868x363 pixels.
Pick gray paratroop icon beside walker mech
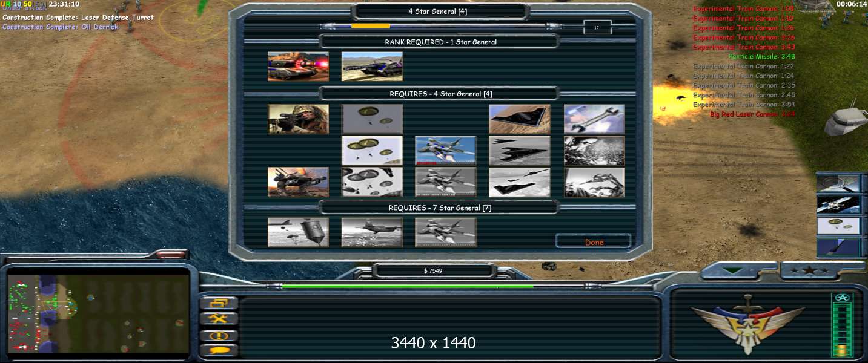point(372,182)
